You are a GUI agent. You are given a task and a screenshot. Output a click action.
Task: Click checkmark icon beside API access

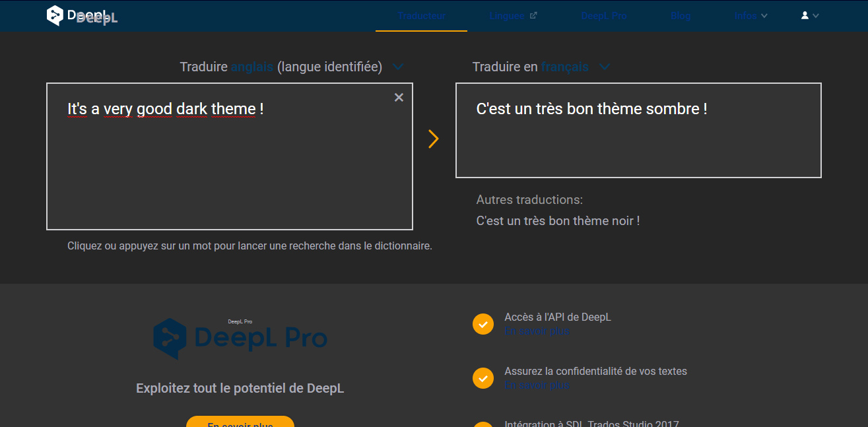483,325
